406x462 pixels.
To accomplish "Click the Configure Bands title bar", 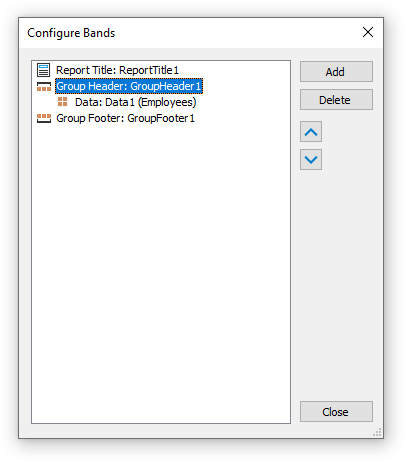I will (x=190, y=33).
